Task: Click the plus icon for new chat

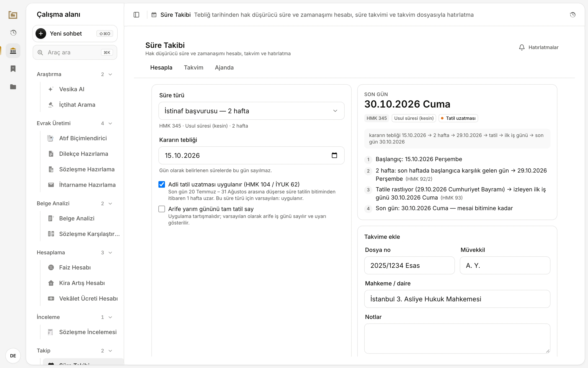Action: (41, 34)
